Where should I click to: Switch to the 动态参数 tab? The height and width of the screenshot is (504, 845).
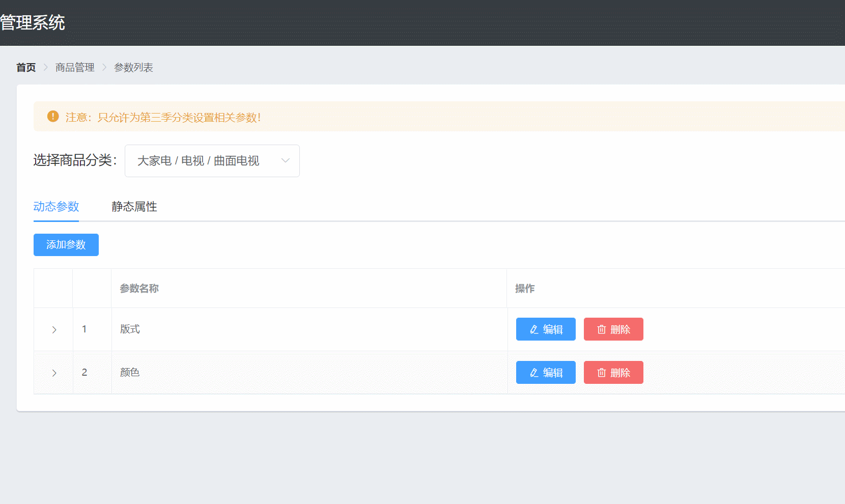pyautogui.click(x=56, y=207)
